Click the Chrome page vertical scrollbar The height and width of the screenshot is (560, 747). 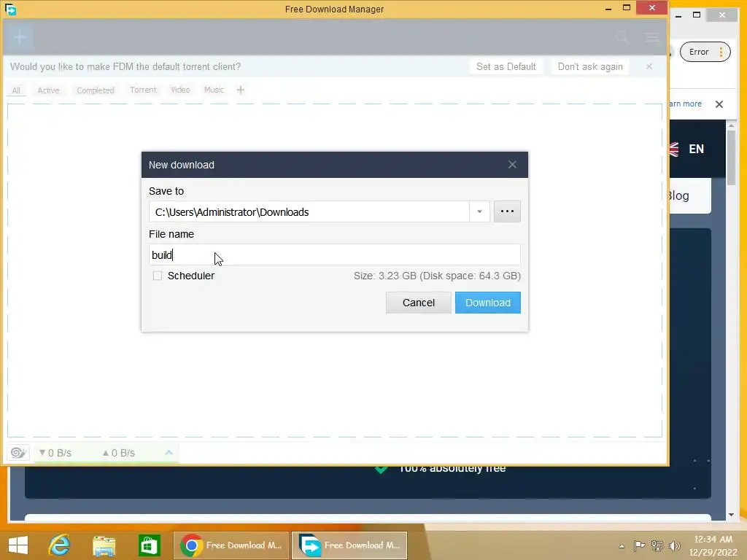pos(731,157)
